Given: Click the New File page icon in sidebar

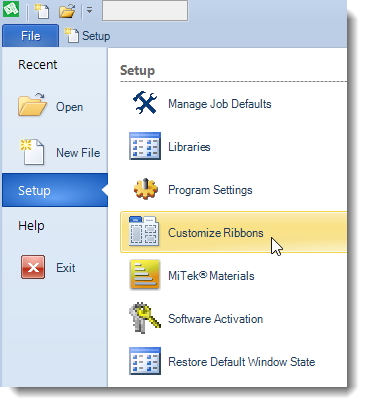Looking at the screenshot, I should coord(32,152).
